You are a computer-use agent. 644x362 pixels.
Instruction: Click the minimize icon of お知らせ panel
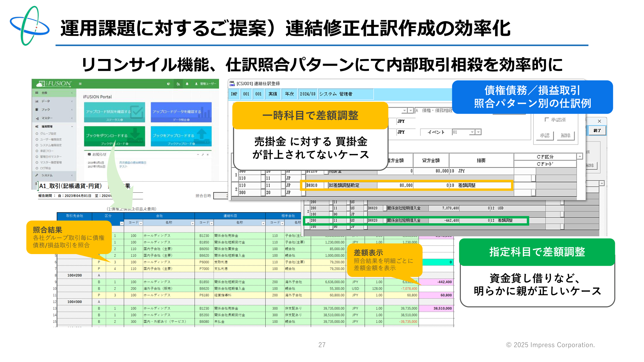(x=198, y=155)
